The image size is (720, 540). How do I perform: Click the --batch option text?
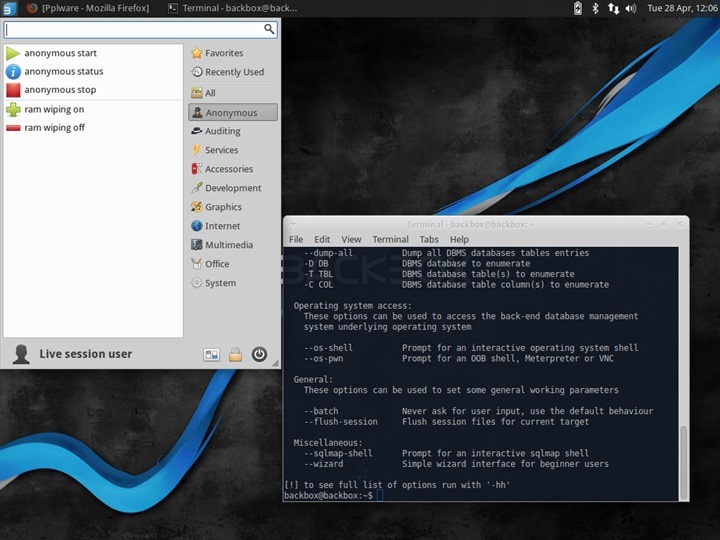(x=321, y=411)
